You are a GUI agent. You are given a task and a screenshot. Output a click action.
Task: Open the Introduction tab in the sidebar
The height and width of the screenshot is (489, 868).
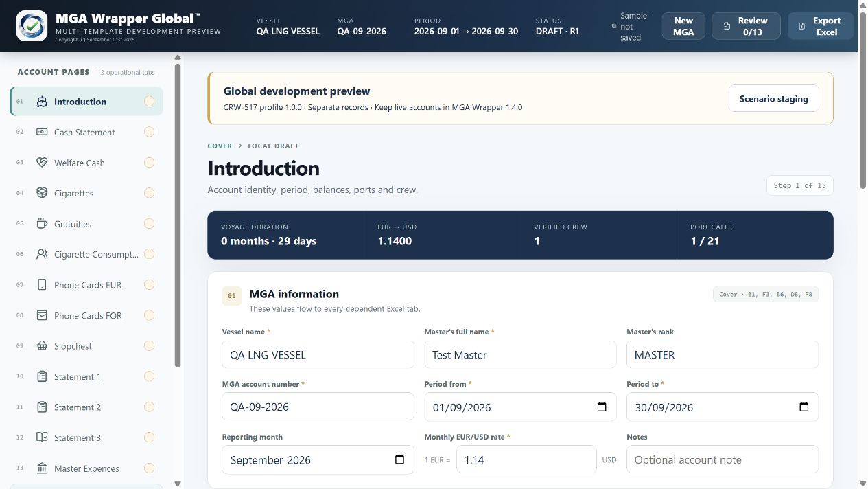pyautogui.click(x=86, y=102)
